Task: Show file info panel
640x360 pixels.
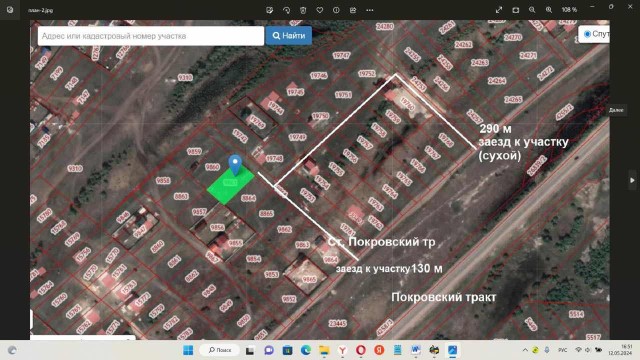Action: point(336,10)
